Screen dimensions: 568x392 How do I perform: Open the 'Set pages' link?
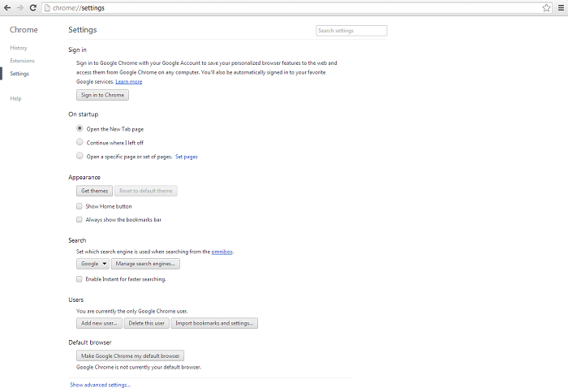coord(187,156)
